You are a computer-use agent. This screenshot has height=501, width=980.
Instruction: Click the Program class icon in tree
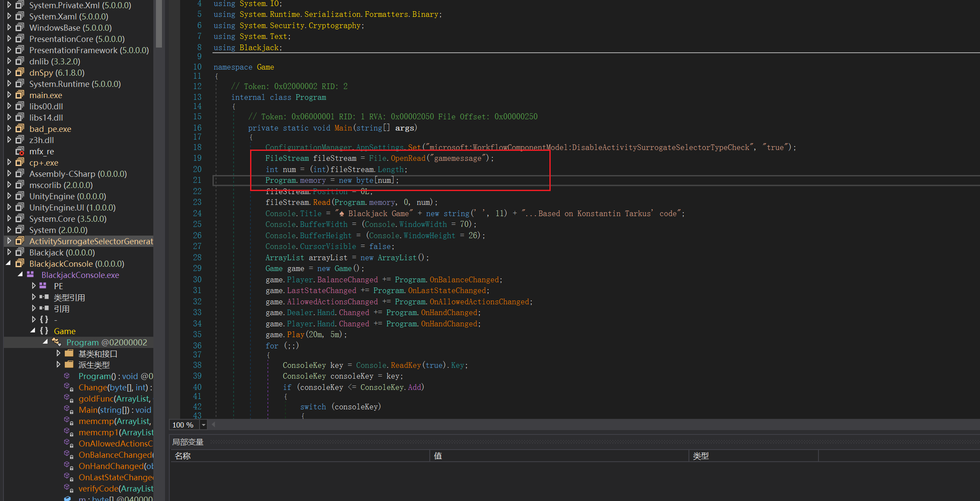pyautogui.click(x=57, y=342)
